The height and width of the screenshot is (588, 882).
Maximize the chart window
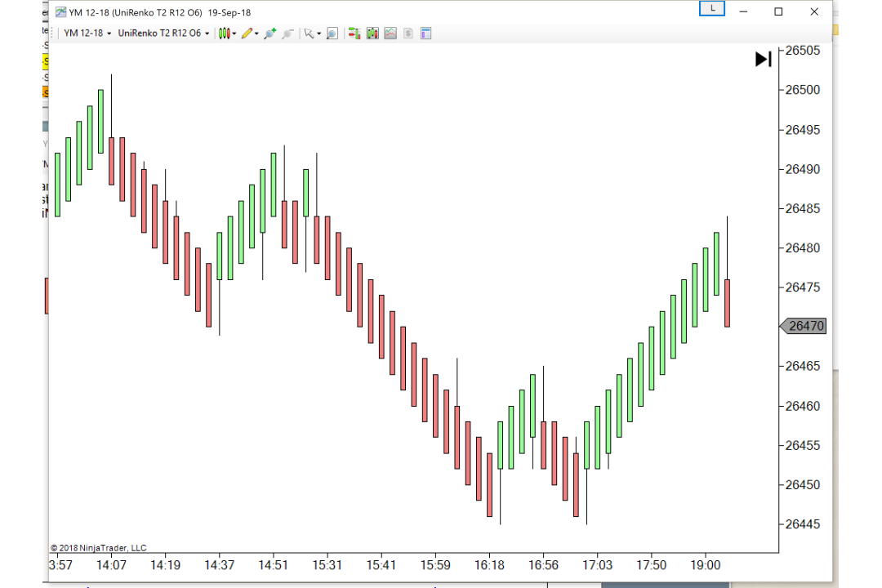[778, 11]
